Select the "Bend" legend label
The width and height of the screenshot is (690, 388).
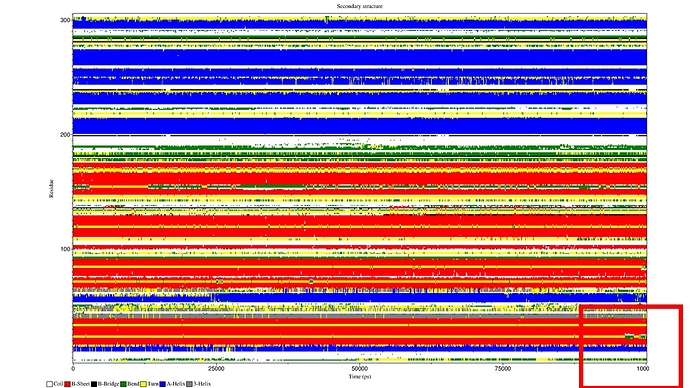pyautogui.click(x=133, y=384)
